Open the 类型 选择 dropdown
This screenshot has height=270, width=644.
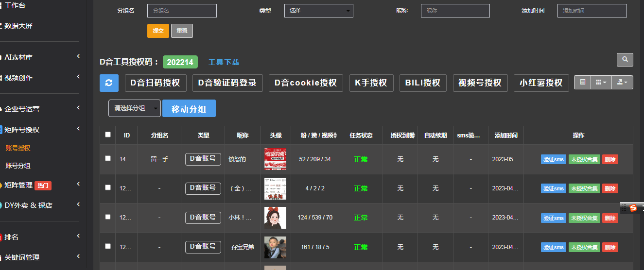pyautogui.click(x=319, y=10)
